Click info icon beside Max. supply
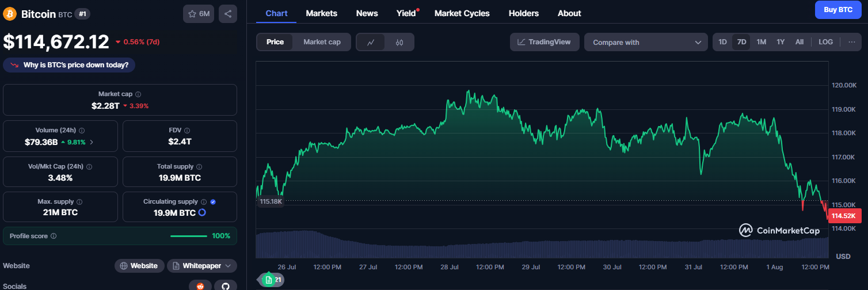 click(x=79, y=202)
